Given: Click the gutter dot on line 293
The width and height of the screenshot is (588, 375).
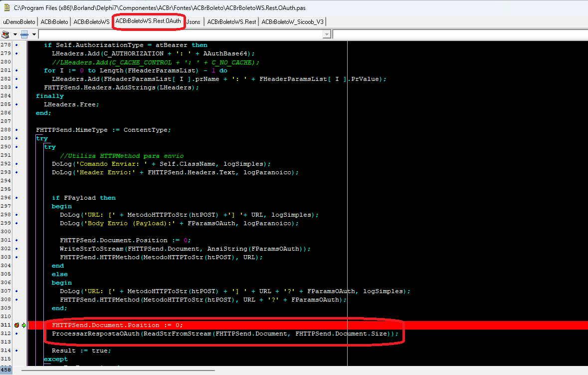Looking at the screenshot, I should pyautogui.click(x=16, y=172).
